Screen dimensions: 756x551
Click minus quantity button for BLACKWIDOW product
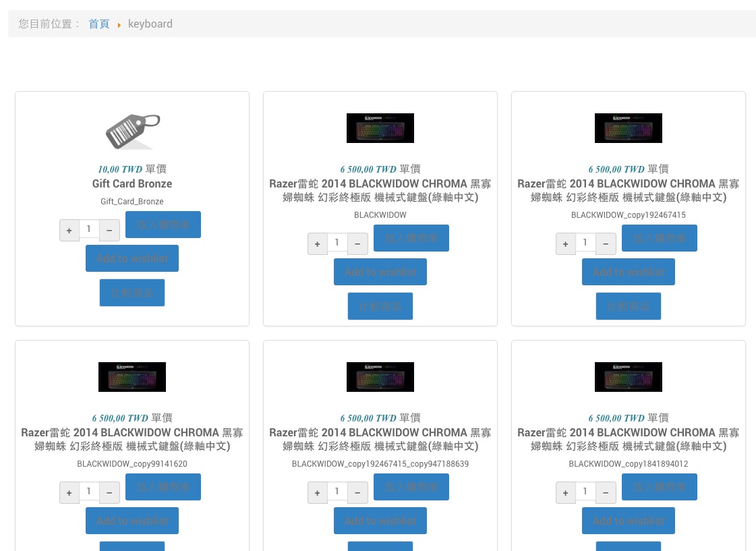357,244
